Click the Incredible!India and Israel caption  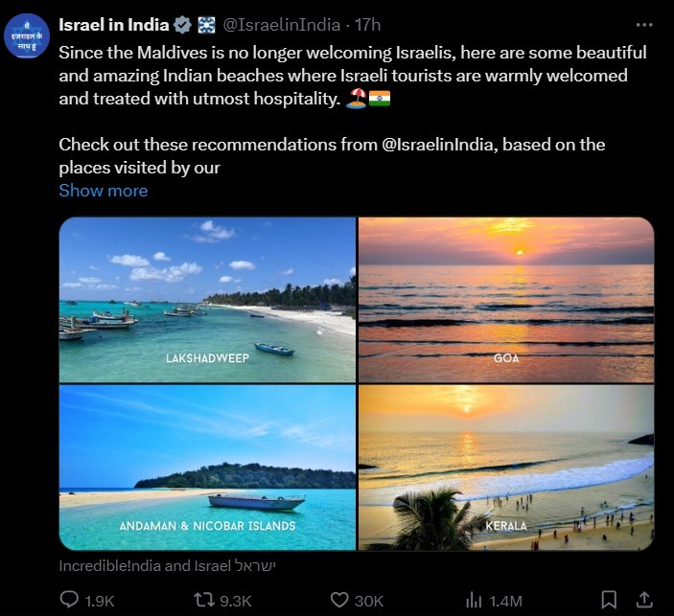(x=167, y=565)
